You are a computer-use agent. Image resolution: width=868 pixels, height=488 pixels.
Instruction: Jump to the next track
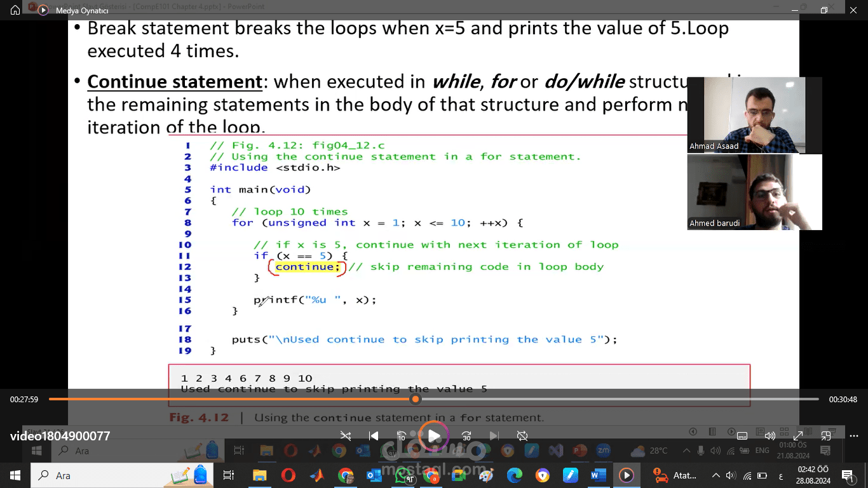point(494,436)
